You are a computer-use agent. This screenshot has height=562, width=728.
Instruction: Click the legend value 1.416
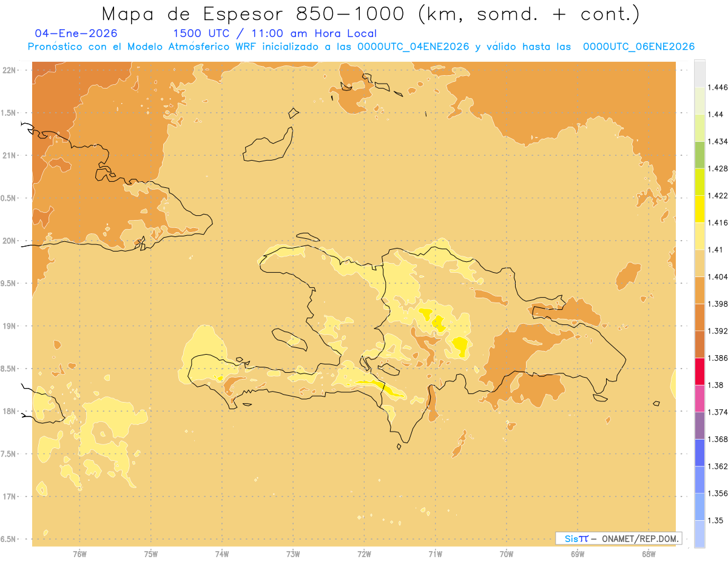point(717,222)
